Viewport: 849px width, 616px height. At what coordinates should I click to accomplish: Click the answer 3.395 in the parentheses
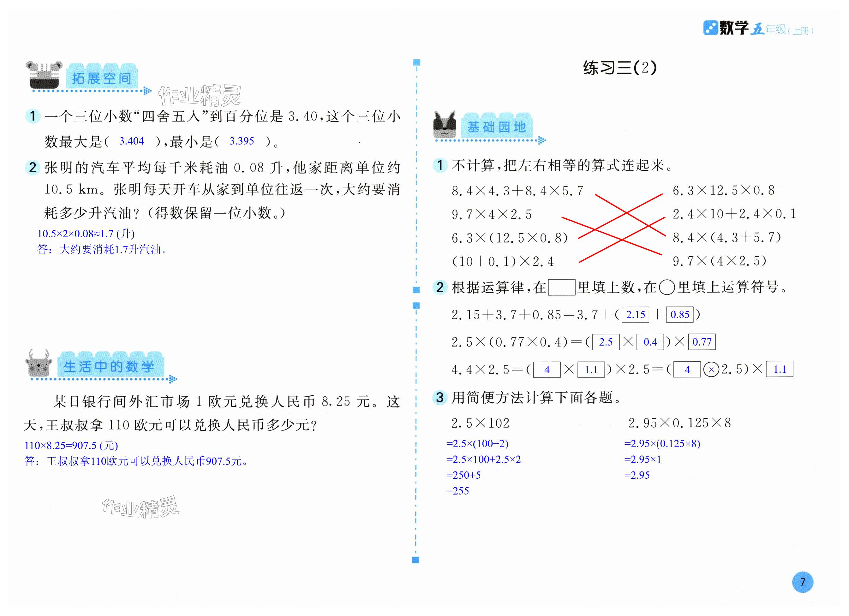coord(242,141)
